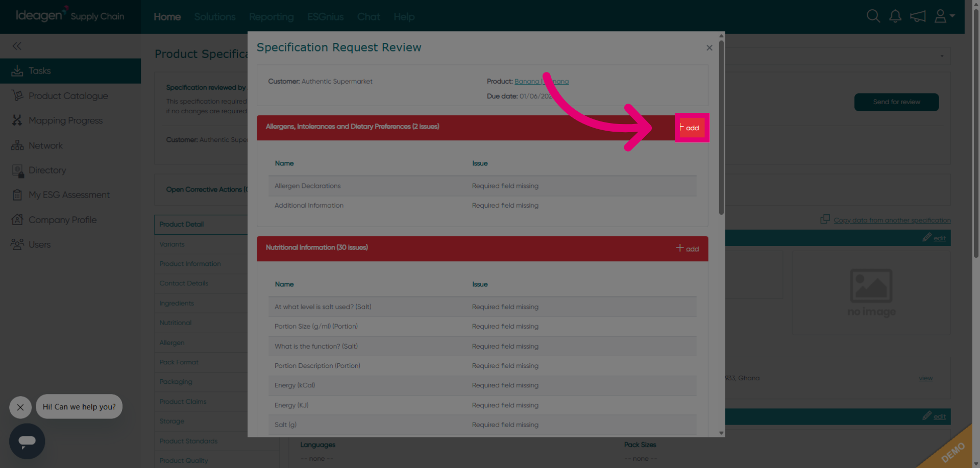Click the Company Profile building icon

click(x=17, y=219)
